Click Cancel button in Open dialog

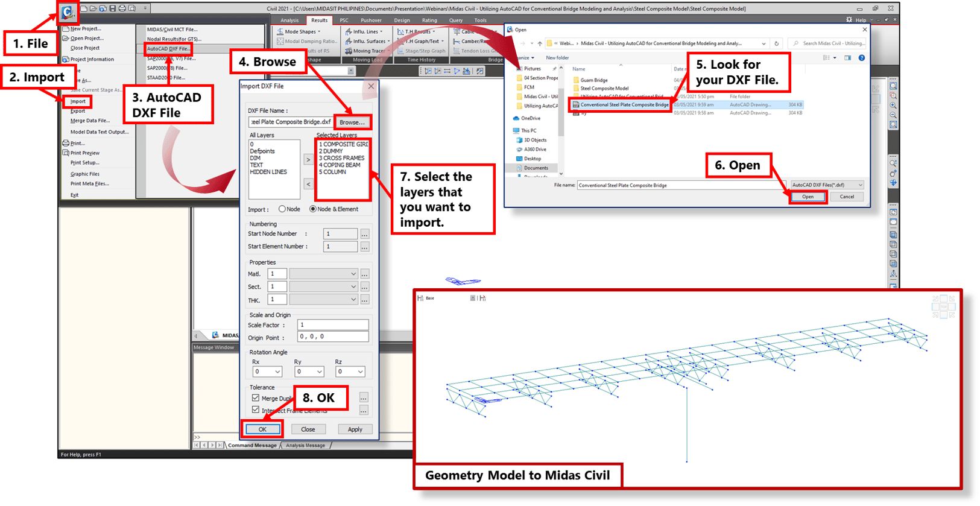[x=847, y=197]
